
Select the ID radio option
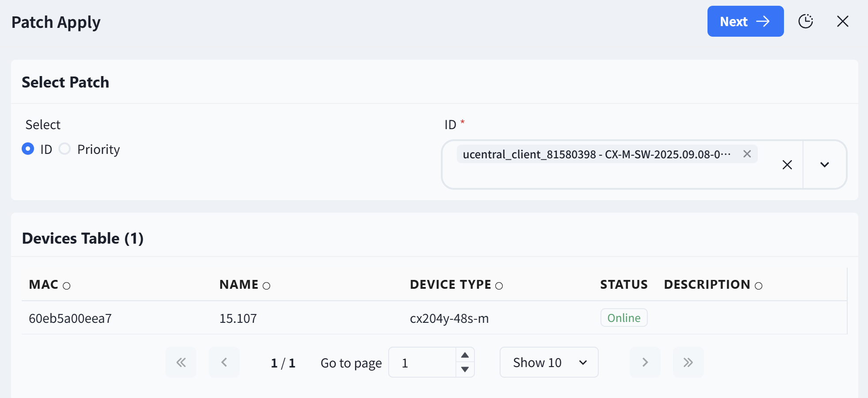tap(28, 149)
